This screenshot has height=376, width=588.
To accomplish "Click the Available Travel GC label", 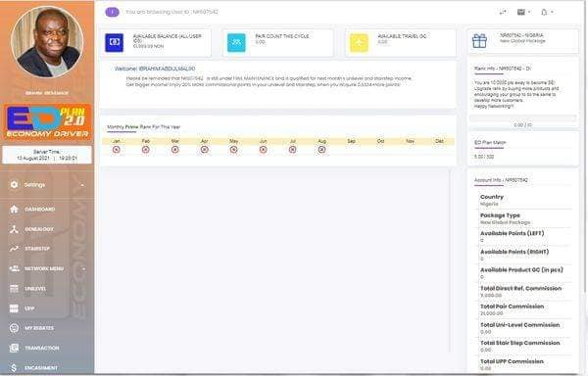I will [402, 36].
